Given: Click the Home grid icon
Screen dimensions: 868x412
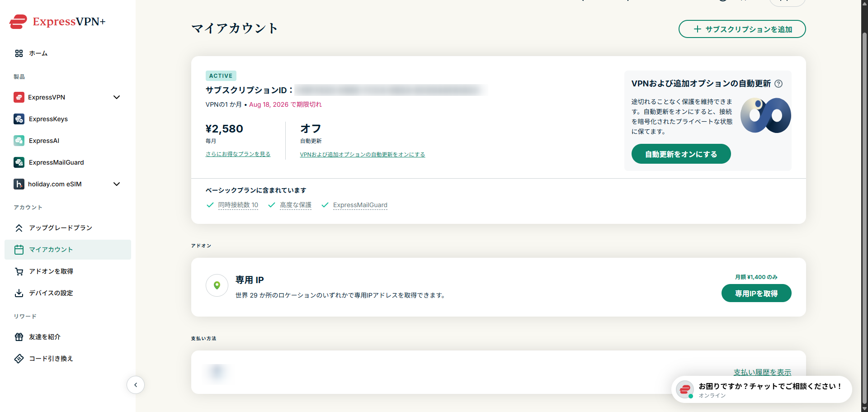Looking at the screenshot, I should [19, 53].
